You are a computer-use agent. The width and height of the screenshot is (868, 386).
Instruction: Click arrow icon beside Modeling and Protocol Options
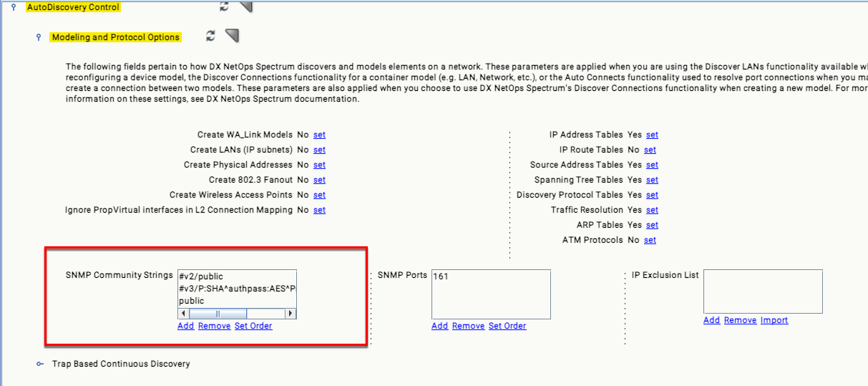click(232, 36)
